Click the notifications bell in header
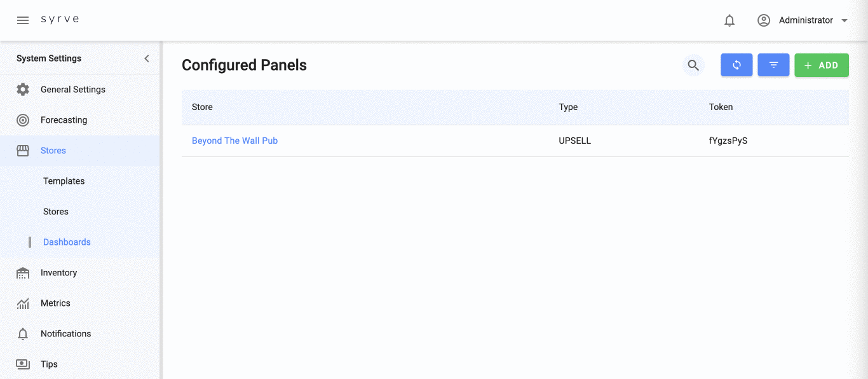The height and width of the screenshot is (379, 868). point(729,20)
